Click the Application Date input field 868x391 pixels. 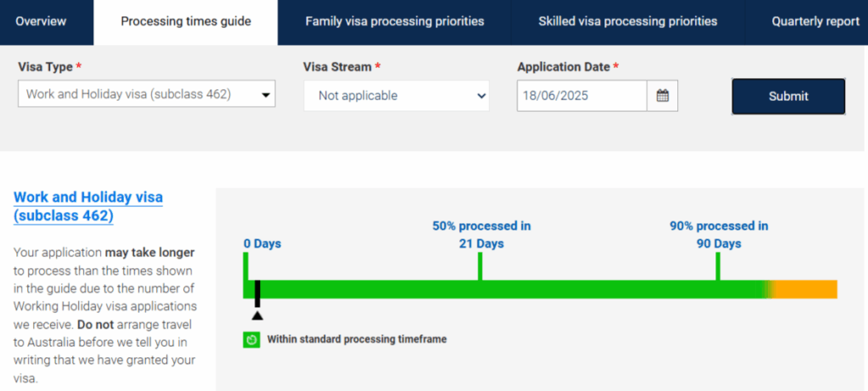(581, 96)
